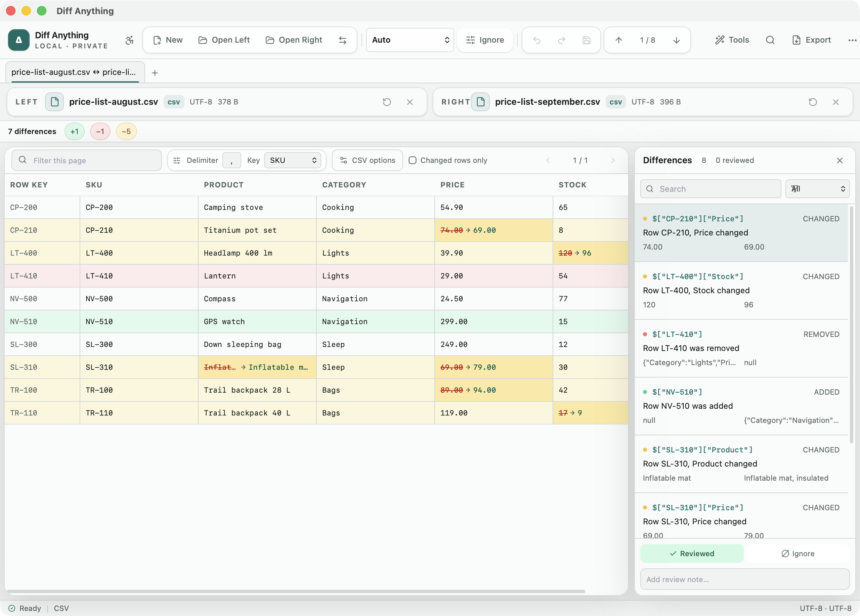Viewport: 860px width, 616px height.
Task: Select the LT-410 removed difference entry
Action: click(x=741, y=348)
